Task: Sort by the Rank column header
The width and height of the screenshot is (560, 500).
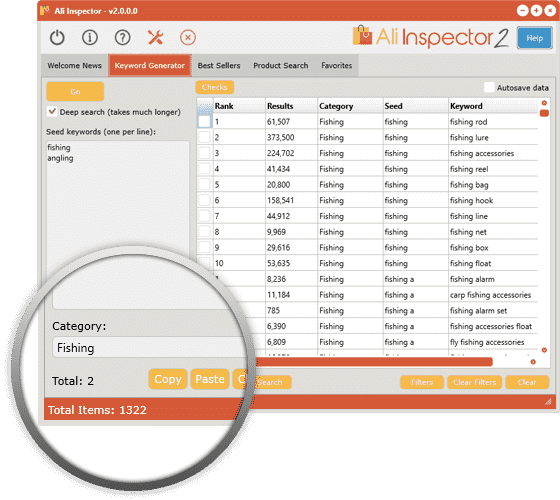Action: coord(239,106)
